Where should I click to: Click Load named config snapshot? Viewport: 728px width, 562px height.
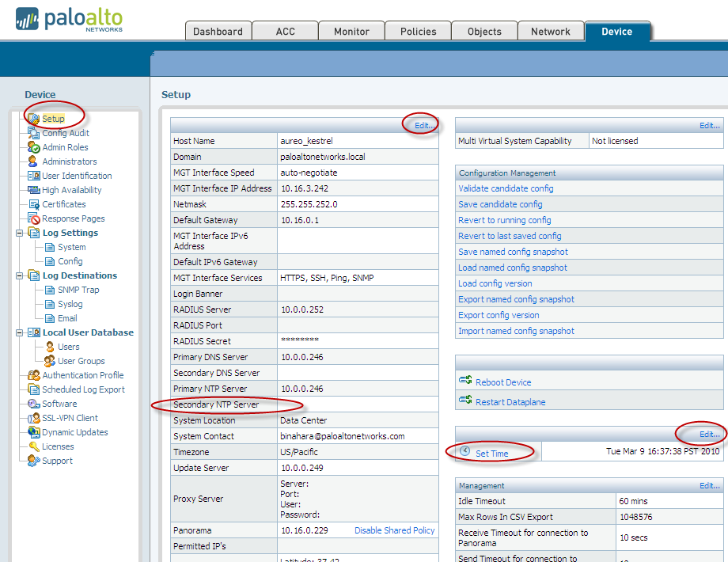(x=513, y=268)
